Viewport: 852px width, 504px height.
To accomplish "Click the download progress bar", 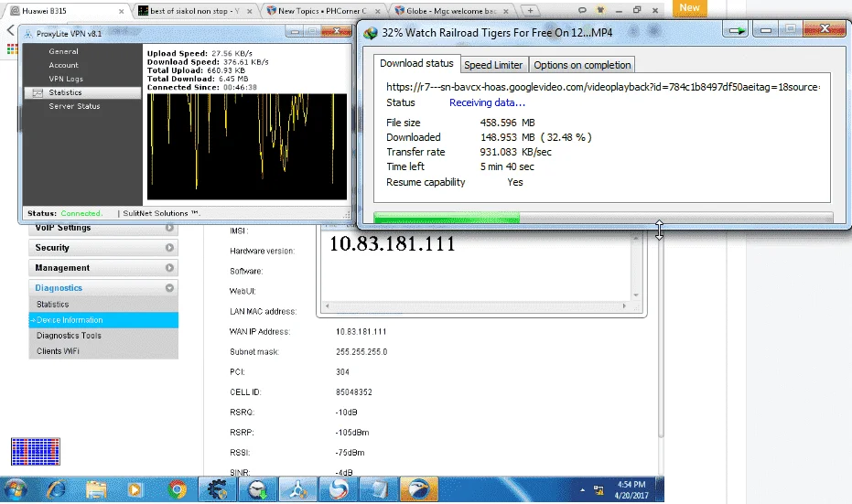I will point(603,218).
